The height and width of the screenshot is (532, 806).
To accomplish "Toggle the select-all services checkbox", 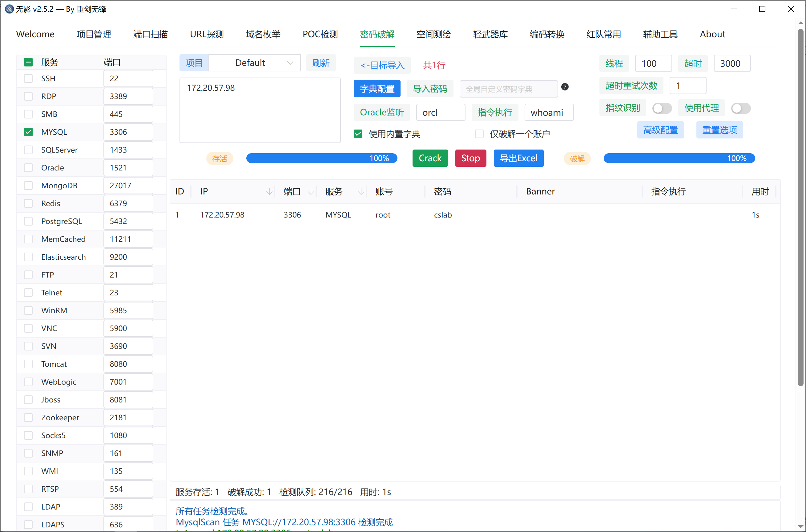I will (x=28, y=62).
